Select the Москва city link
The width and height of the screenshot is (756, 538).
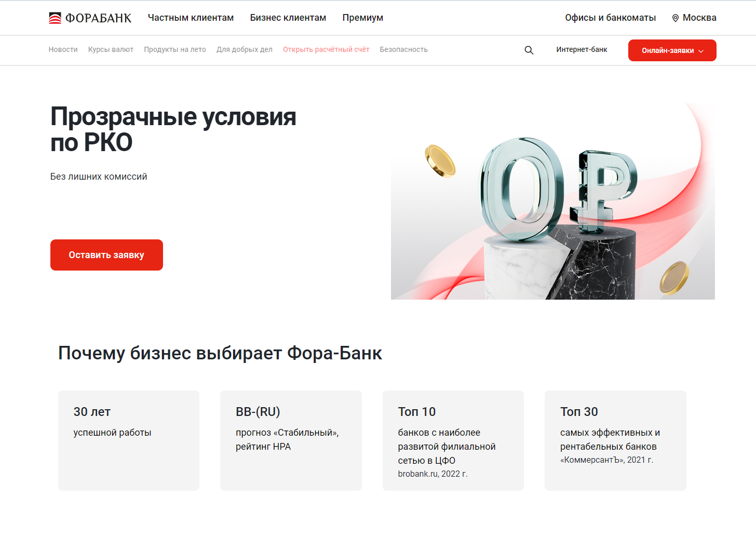point(699,18)
